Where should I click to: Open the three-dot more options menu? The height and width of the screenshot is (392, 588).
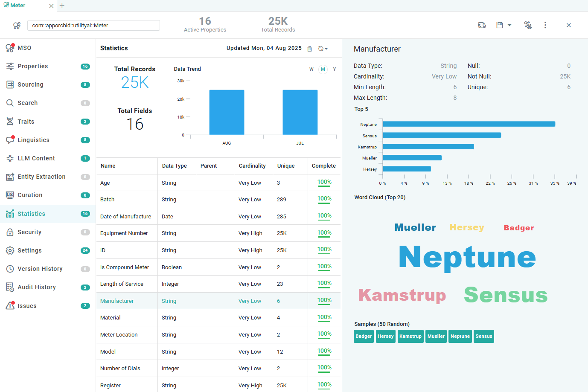point(545,25)
